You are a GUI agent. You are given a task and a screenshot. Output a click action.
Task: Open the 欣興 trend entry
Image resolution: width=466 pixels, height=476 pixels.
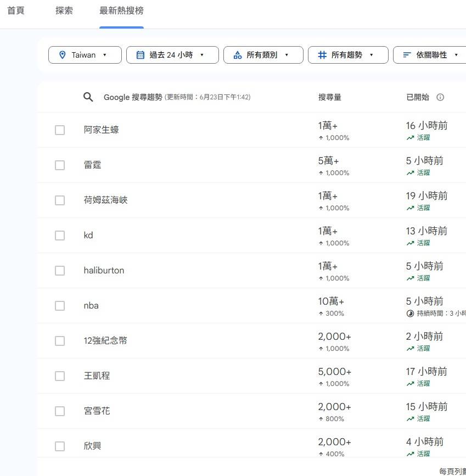[92, 446]
